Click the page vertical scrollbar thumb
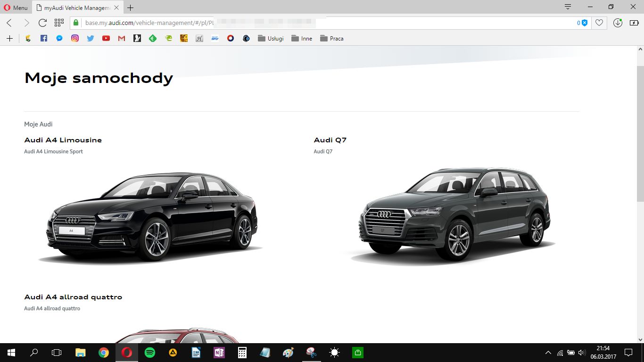The image size is (644, 362). click(x=640, y=134)
